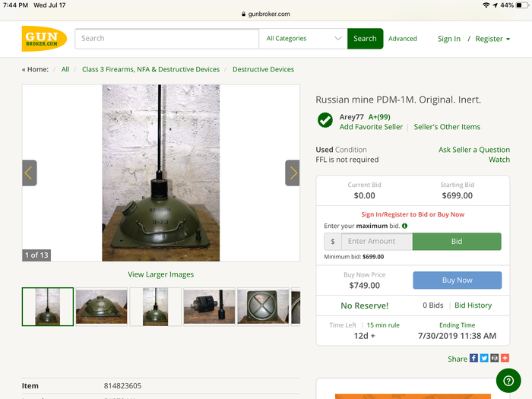Share listing on Twitter
532x399 pixels.
[x=484, y=358]
